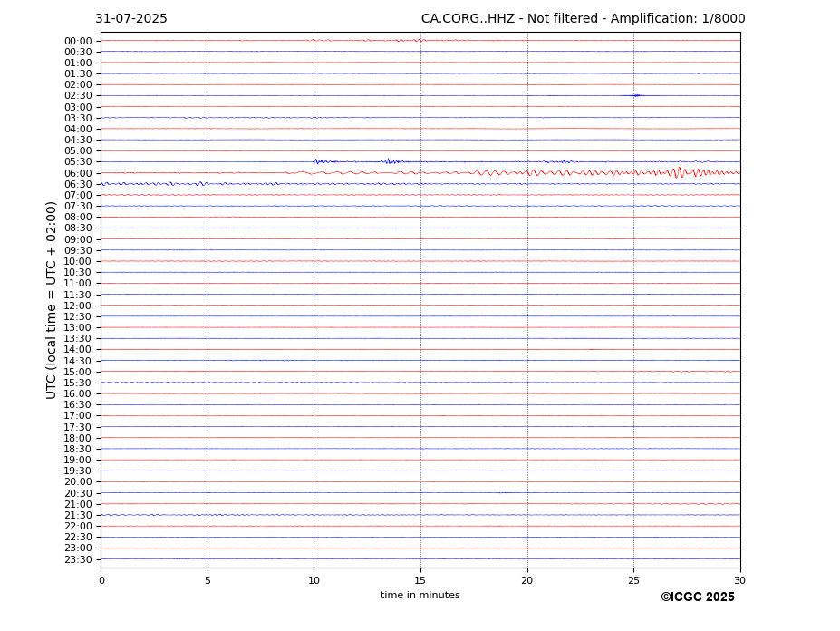Click the large red waveform burst at 06:00
The image size is (840, 631).
[x=680, y=172]
